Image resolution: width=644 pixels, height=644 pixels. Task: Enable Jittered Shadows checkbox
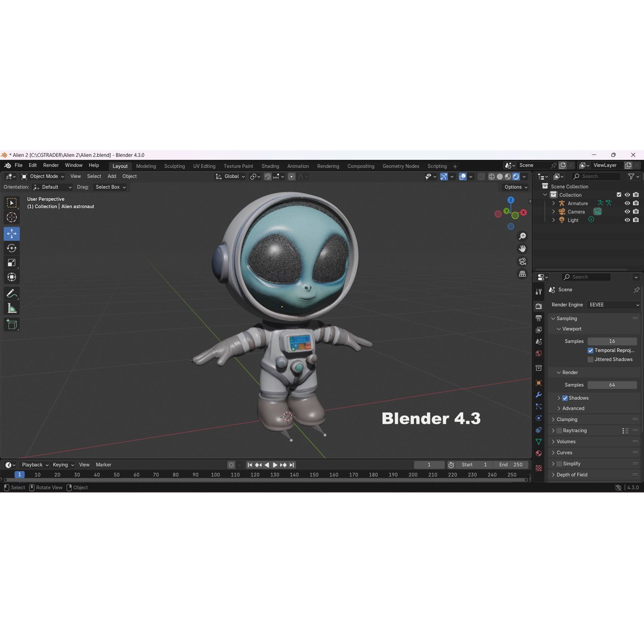tap(590, 360)
